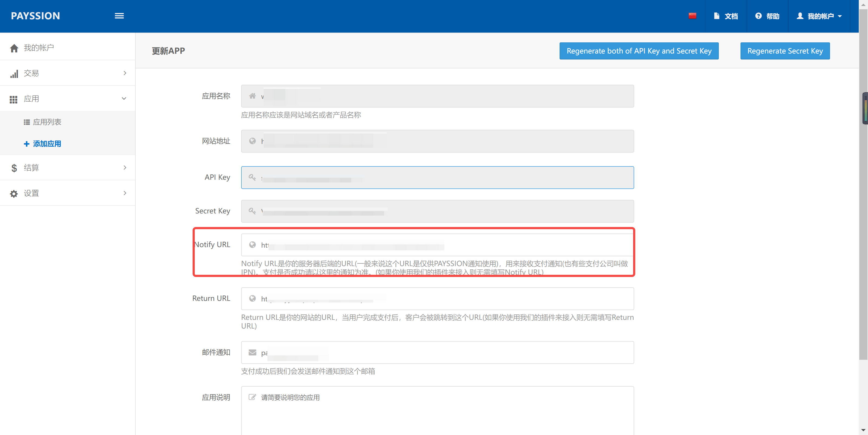Click scrollbar down arrow at bottom
This screenshot has width=868, height=435.
click(863, 430)
